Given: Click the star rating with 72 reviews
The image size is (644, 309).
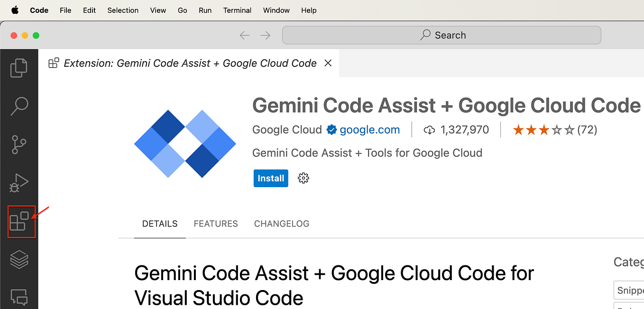Looking at the screenshot, I should point(555,130).
